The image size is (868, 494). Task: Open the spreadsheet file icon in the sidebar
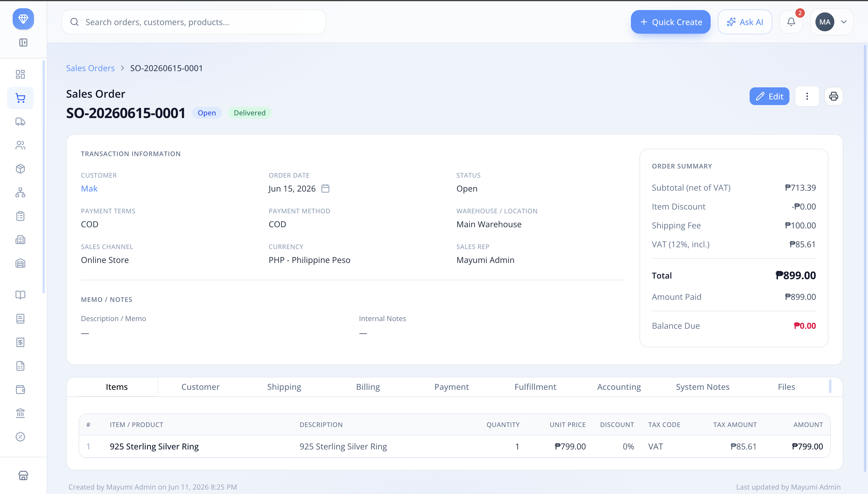pos(20,366)
